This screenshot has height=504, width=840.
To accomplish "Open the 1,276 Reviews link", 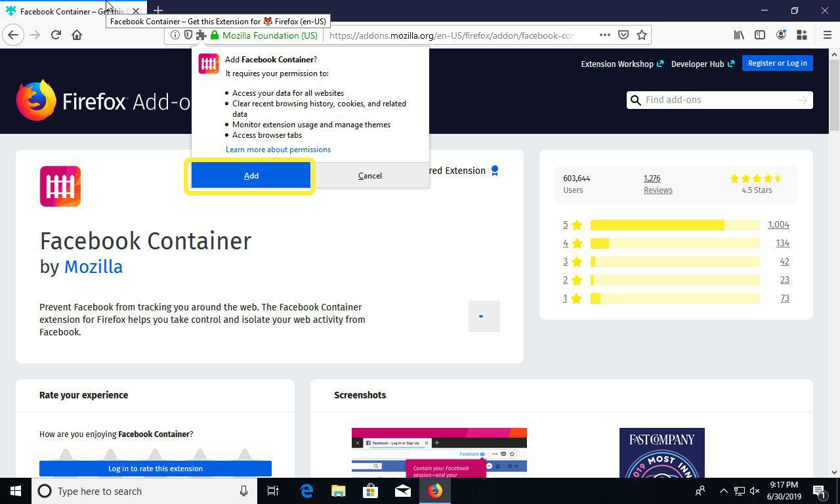I will tap(658, 184).
